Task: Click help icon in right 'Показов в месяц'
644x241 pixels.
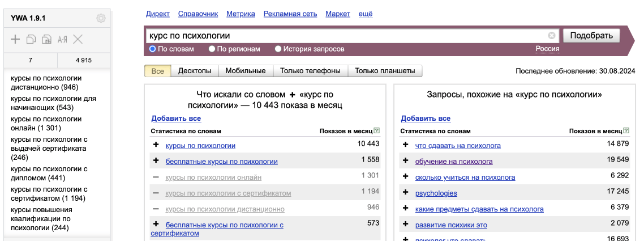Action: (626, 131)
